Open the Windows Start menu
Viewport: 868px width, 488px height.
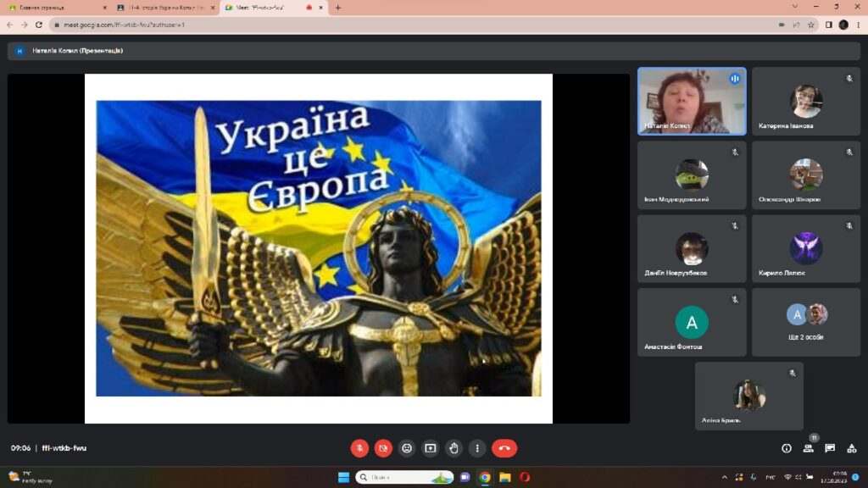pos(344,477)
